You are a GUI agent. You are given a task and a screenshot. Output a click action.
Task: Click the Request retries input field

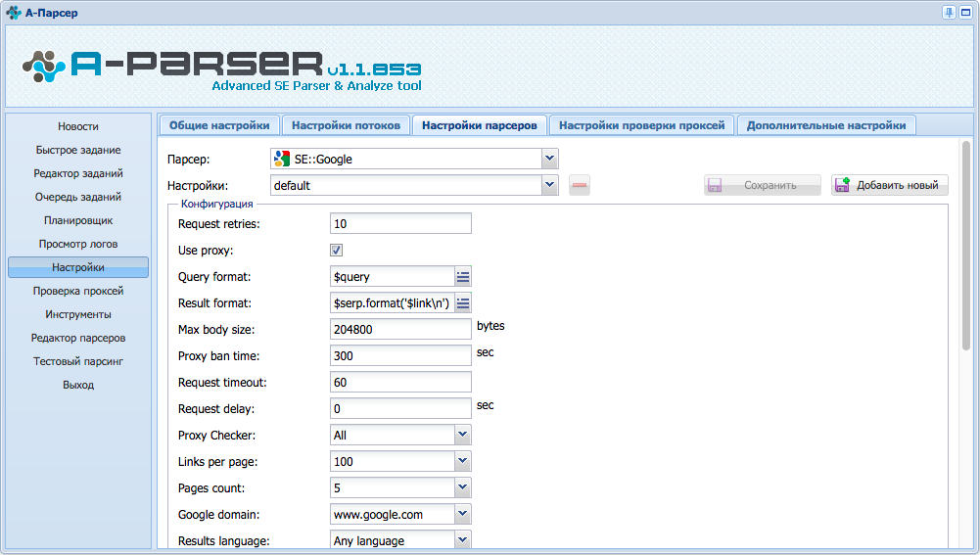point(400,224)
